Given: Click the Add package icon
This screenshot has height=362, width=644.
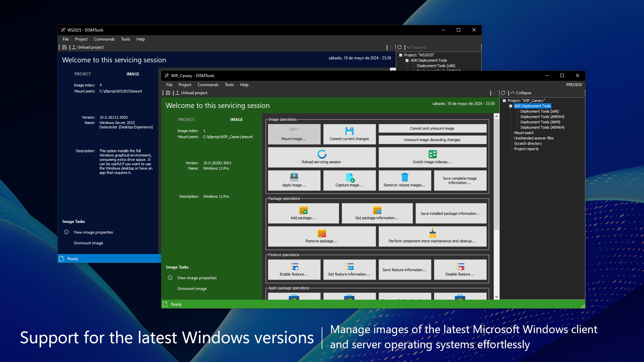Looking at the screenshot, I should click(303, 210).
